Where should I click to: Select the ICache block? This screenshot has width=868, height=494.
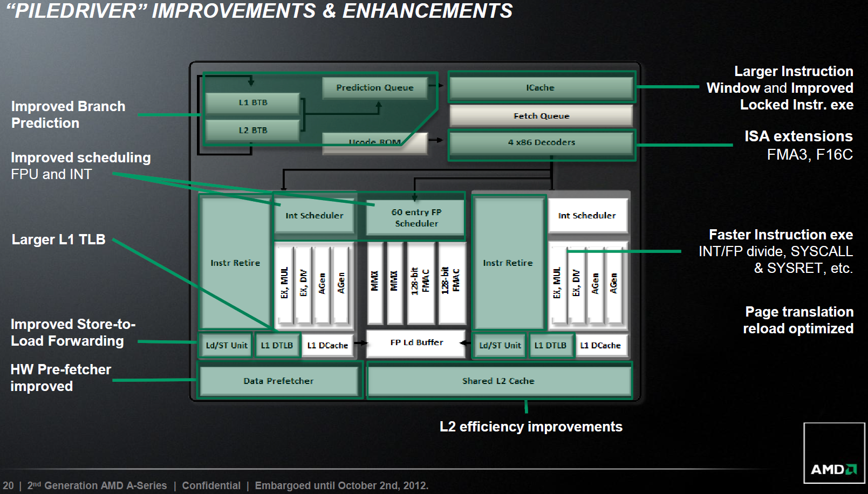pyautogui.click(x=541, y=87)
